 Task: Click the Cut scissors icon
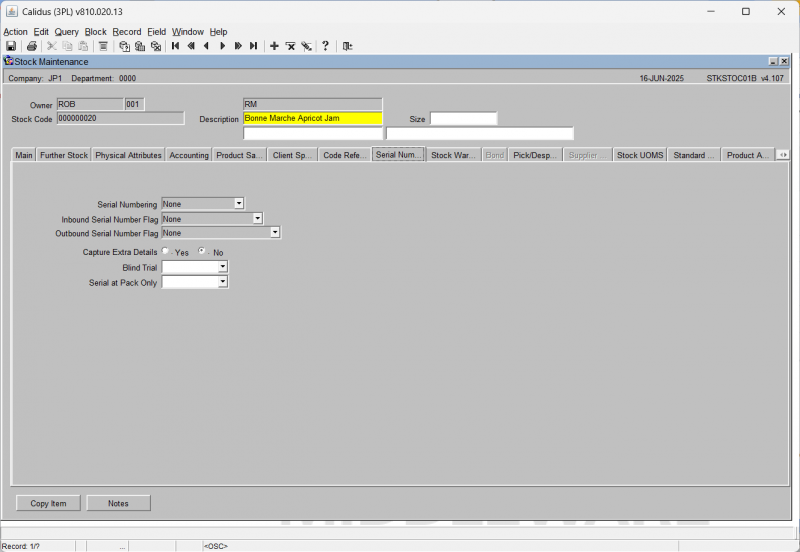(x=52, y=46)
